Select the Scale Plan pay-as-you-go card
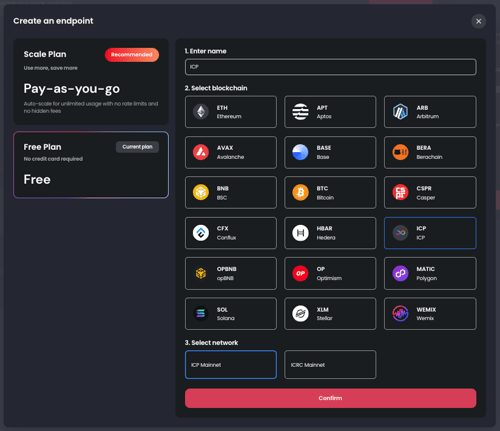The image size is (500, 431). click(91, 82)
